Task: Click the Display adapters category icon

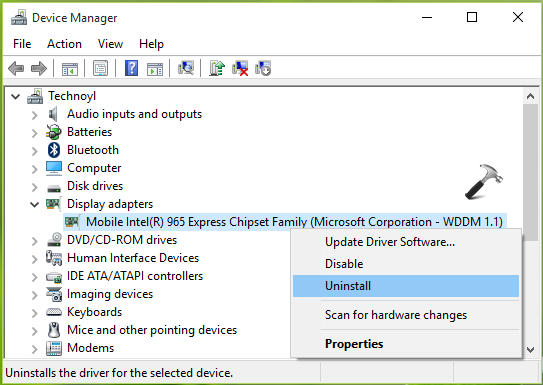Action: 53,204
